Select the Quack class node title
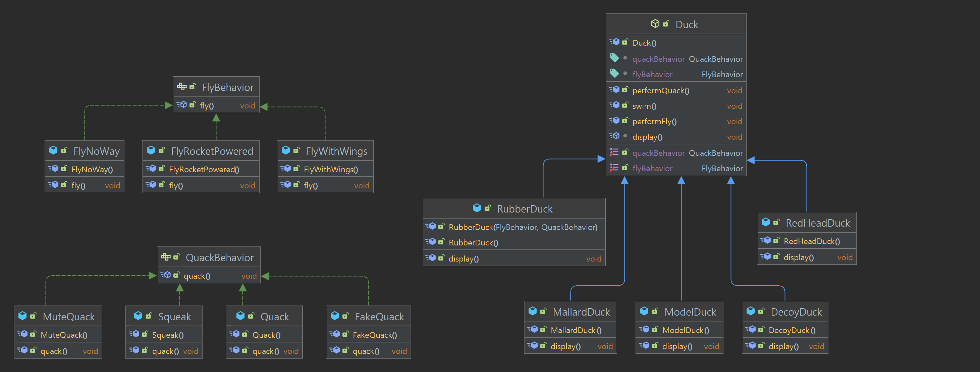This screenshot has height=372, width=980. 274,317
